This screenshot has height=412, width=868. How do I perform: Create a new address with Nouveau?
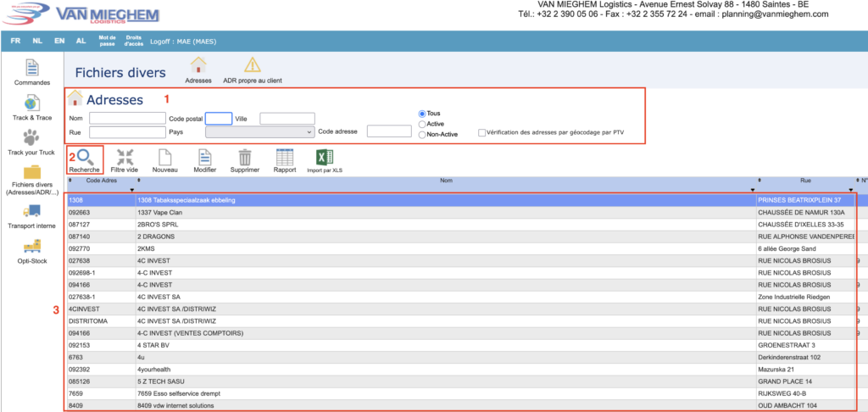(164, 158)
